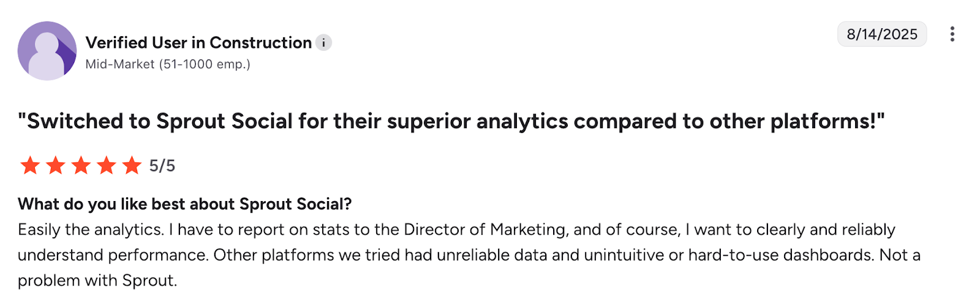This screenshot has height=296, width=980.
Task: Click the third rating star
Action: (81, 165)
